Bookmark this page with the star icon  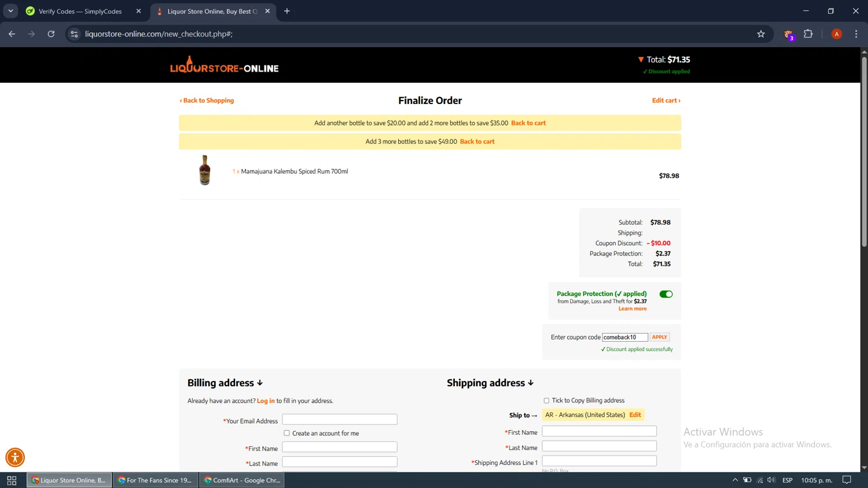761,34
